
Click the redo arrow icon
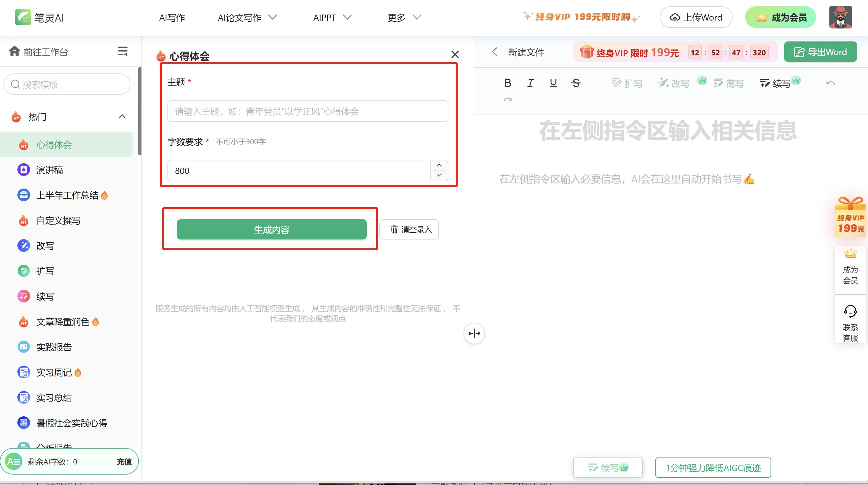coord(508,100)
